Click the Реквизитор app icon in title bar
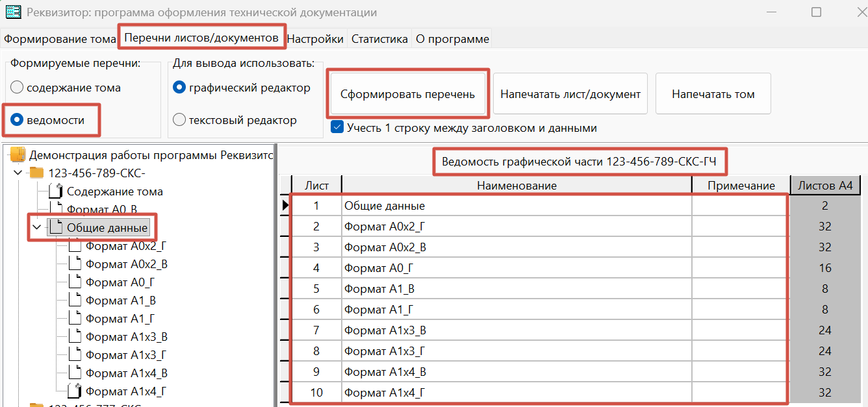 point(13,12)
